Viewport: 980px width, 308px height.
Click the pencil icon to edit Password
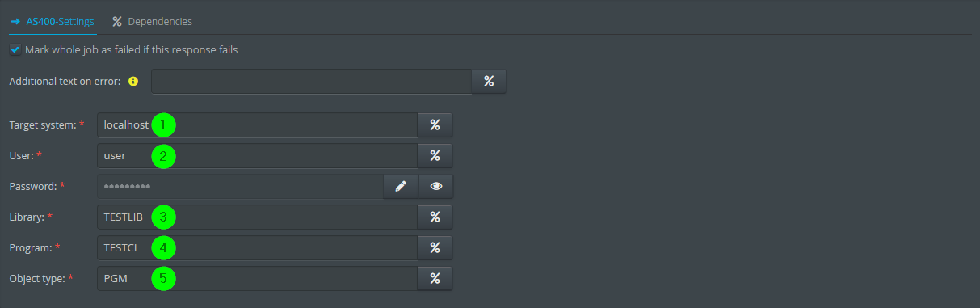(401, 187)
